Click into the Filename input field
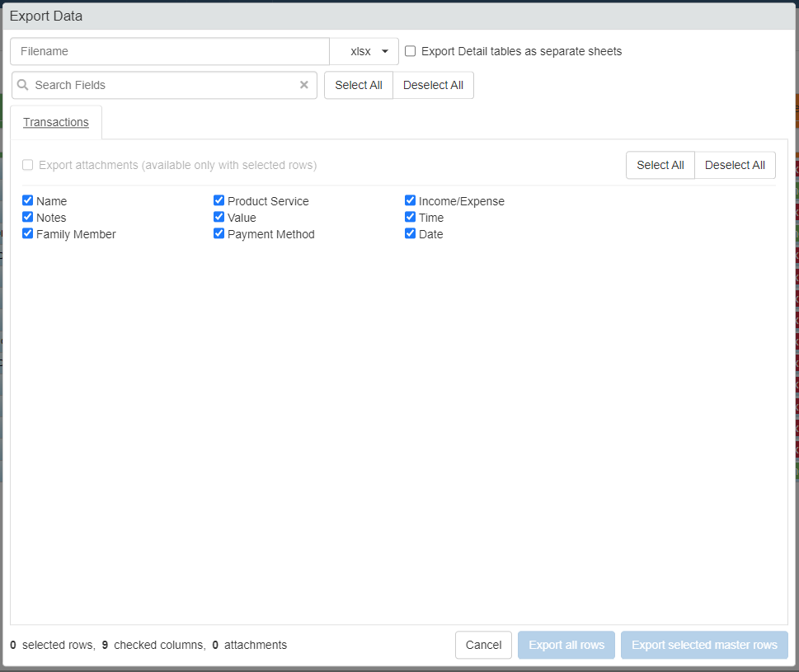 coord(170,51)
